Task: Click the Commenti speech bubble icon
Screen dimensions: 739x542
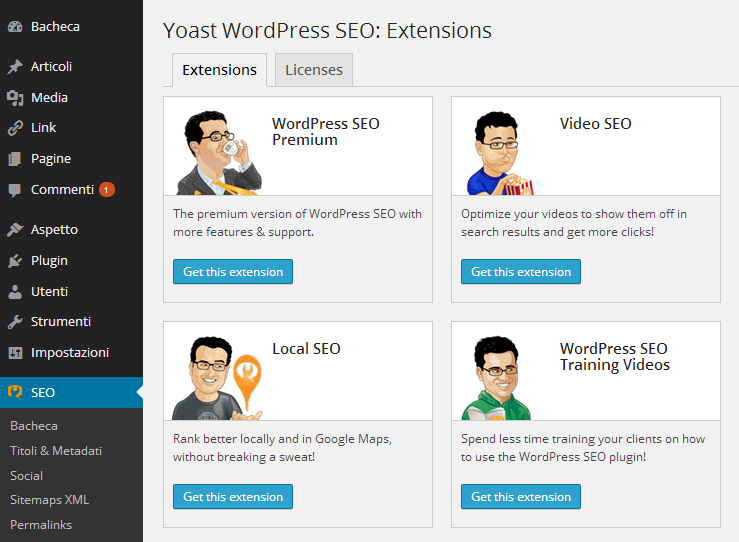Action: coord(15,190)
